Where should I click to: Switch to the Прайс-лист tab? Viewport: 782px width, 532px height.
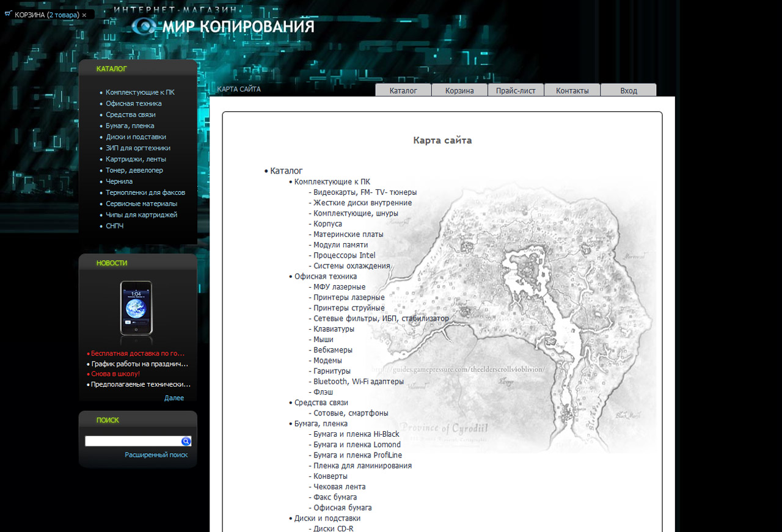pyautogui.click(x=516, y=90)
